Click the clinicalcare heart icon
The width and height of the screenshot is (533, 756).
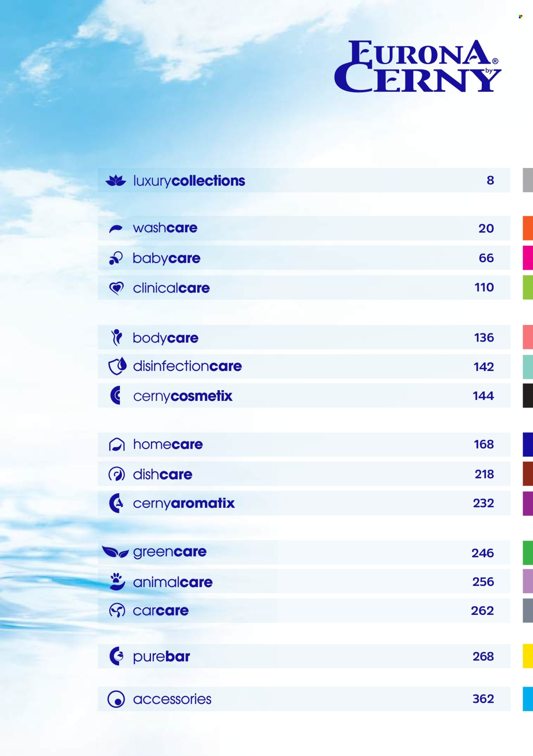[x=116, y=288]
